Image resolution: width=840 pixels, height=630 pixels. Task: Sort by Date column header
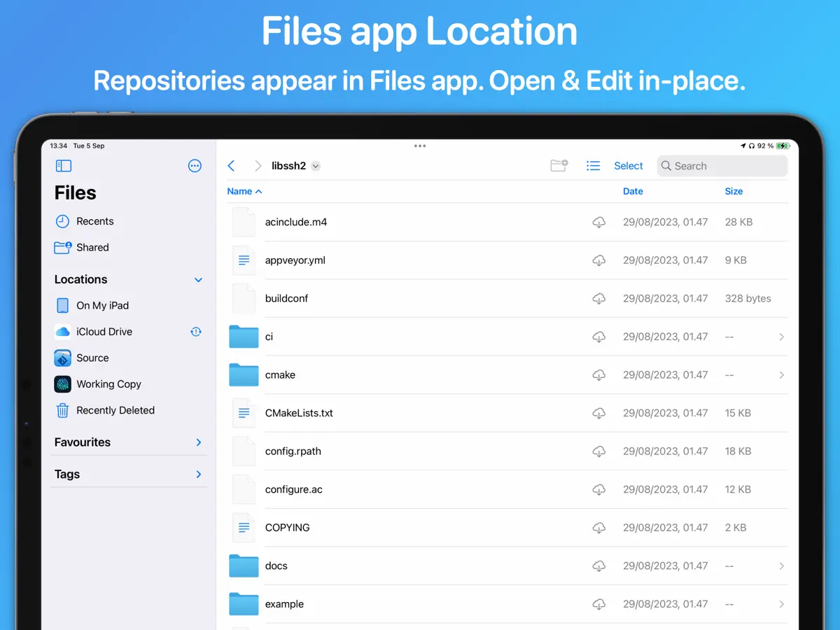click(633, 191)
